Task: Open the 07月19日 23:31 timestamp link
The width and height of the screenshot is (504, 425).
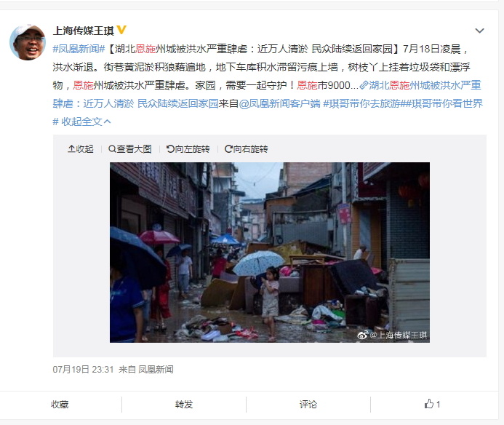Action: click(x=83, y=370)
